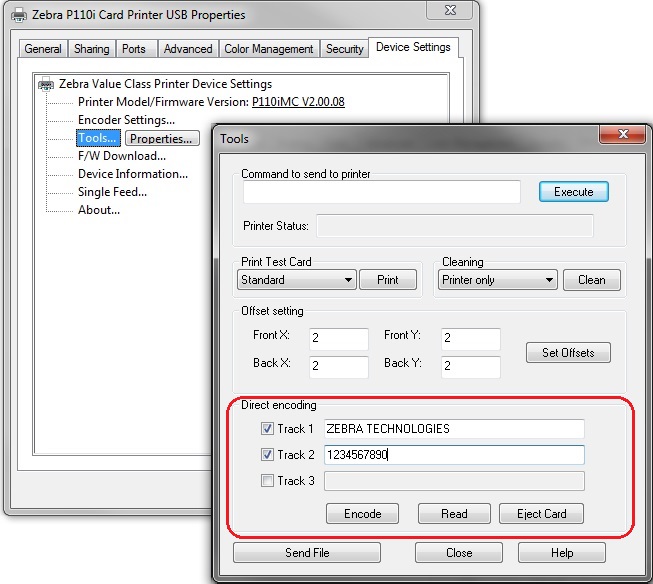
Task: Open the Advanced tab
Action: 188,49
